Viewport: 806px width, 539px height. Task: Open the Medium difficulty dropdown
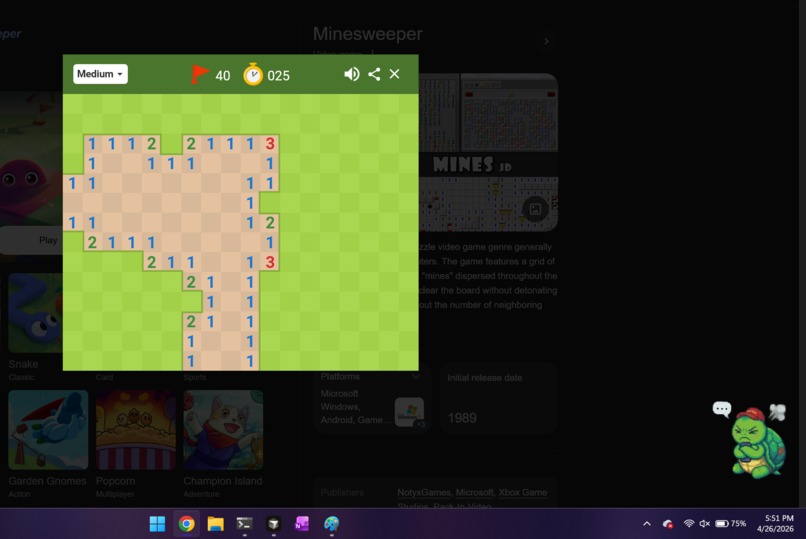click(x=100, y=74)
